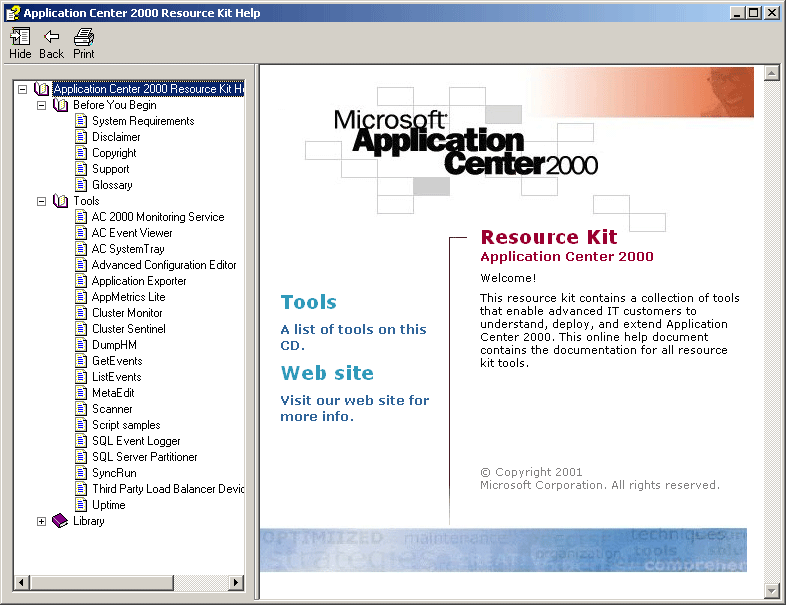Image resolution: width=786 pixels, height=605 pixels.
Task: Collapse the Before You Begin tree node
Action: (41, 105)
